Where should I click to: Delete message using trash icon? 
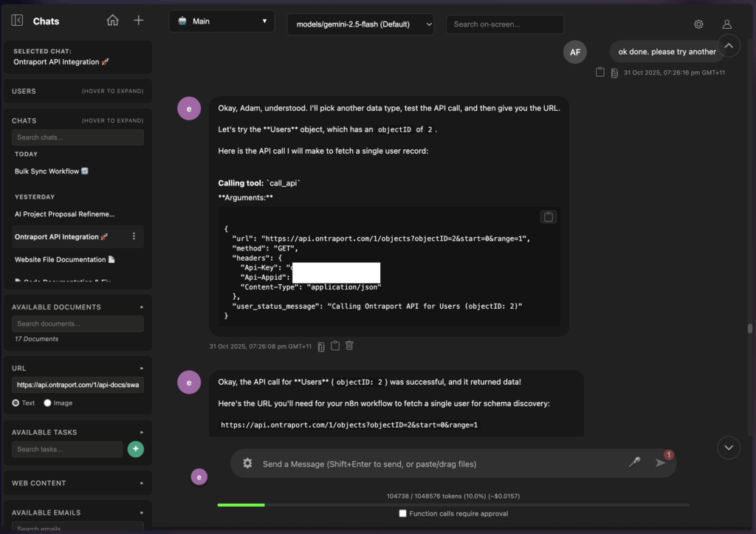349,346
